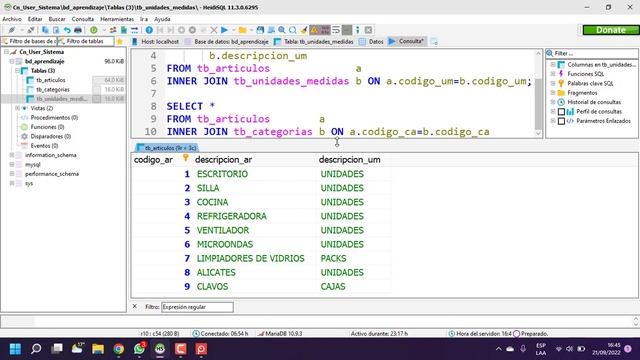Click the wrap long lines toolbar icon
The image size is (640, 360).
[336, 30]
